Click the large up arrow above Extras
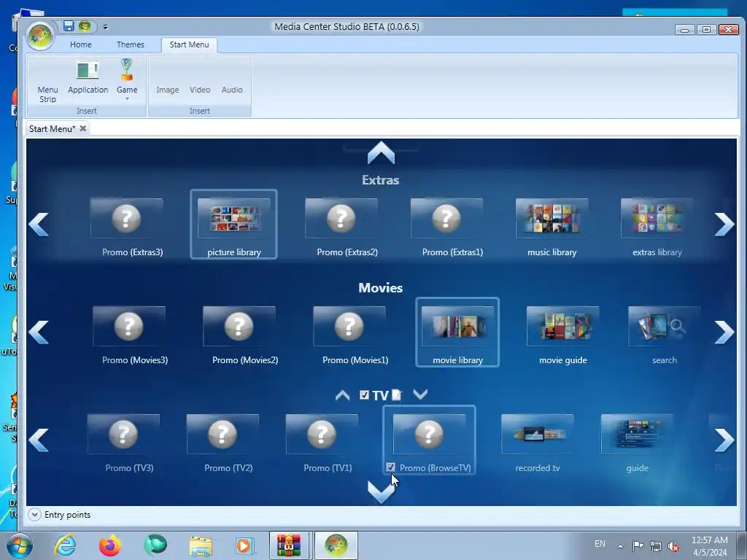The width and height of the screenshot is (747, 560). (381, 153)
